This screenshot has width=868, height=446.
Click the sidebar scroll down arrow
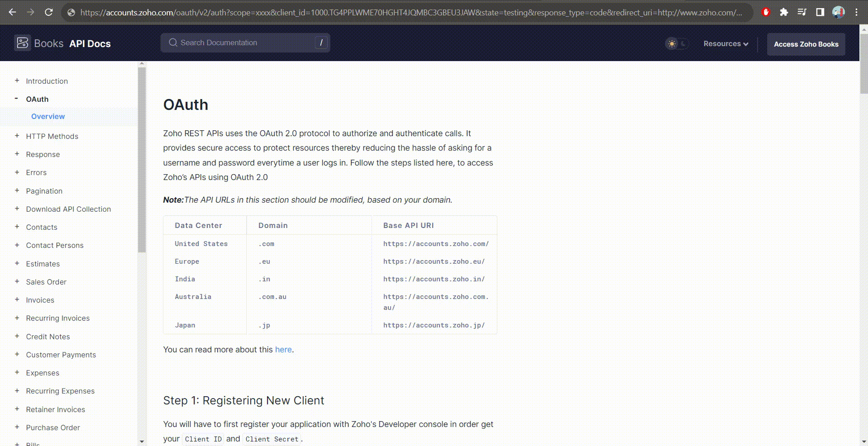(x=142, y=441)
